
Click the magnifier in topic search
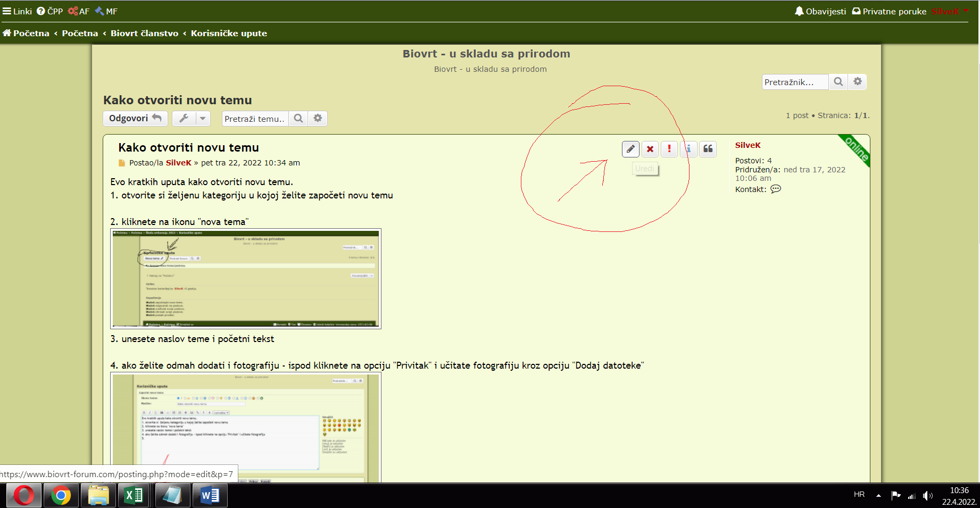point(298,119)
